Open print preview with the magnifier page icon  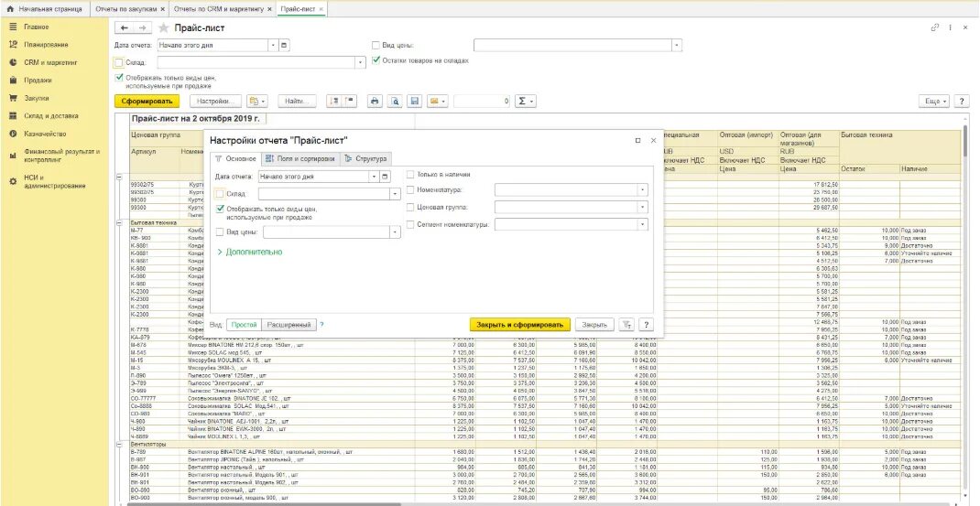tap(395, 102)
